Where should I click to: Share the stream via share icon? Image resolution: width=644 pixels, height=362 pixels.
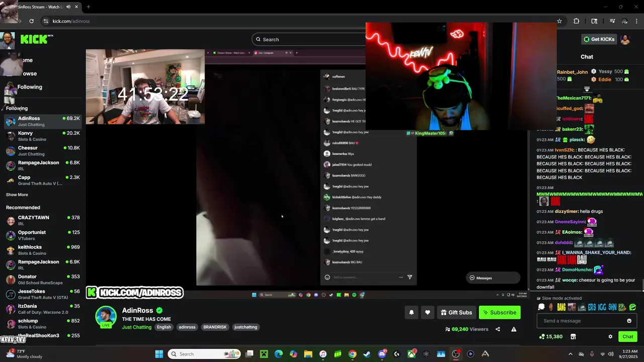point(498,329)
